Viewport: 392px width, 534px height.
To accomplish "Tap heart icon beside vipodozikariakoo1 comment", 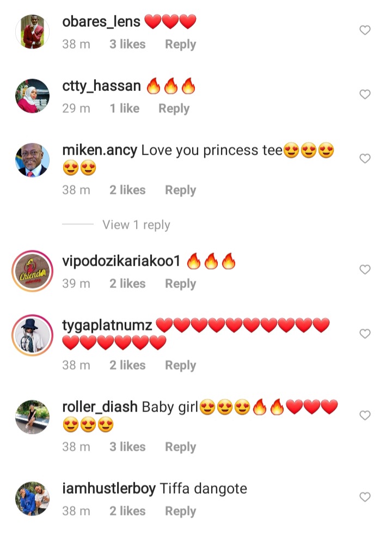I will 365,269.
